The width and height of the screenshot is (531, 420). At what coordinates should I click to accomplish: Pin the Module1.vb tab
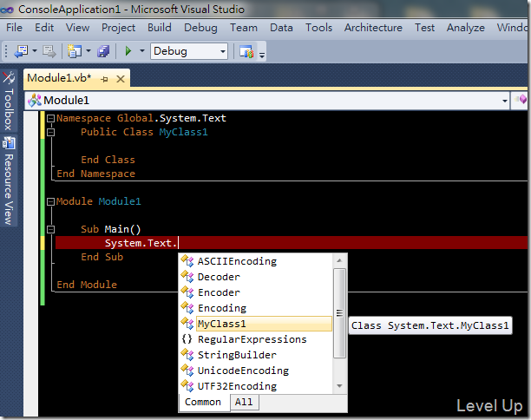pos(105,79)
